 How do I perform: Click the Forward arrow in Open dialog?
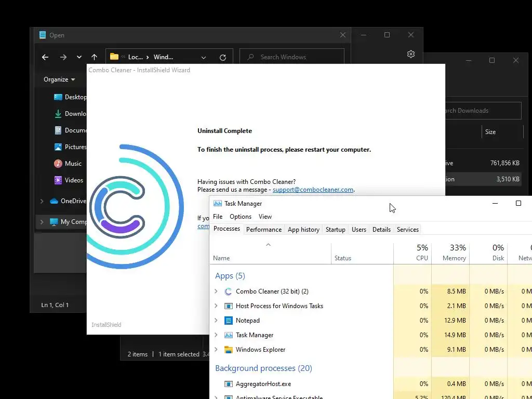coord(63,57)
